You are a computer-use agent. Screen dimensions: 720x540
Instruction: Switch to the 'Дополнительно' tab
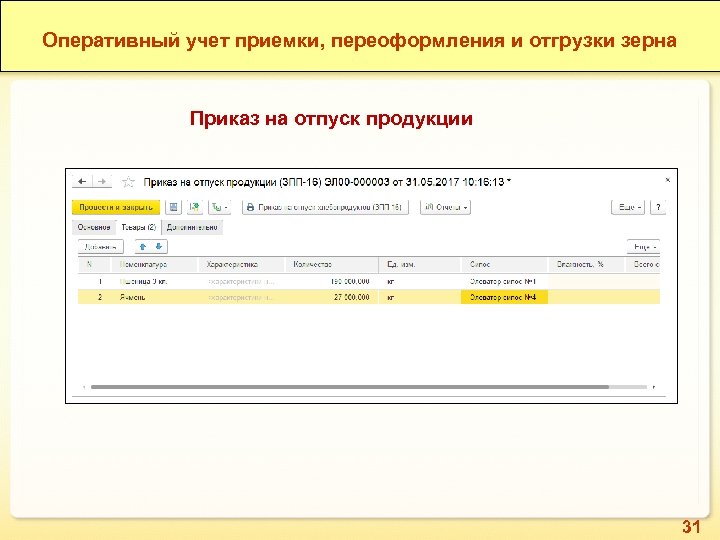(192, 227)
